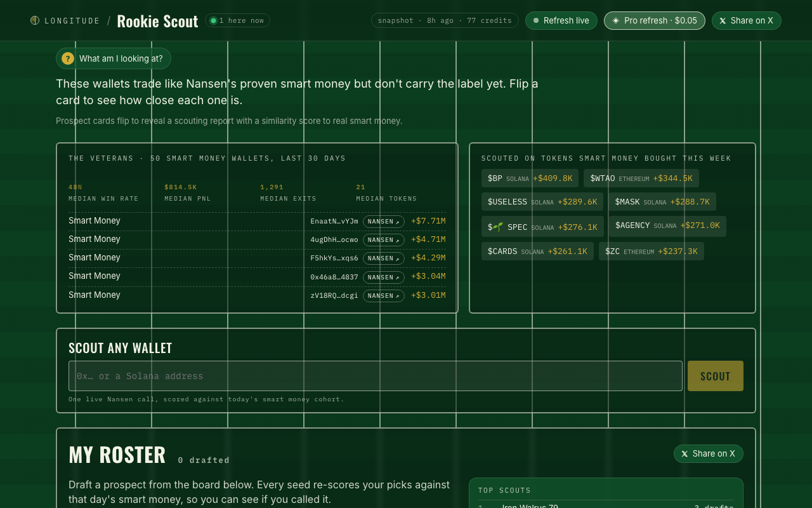Open the Nansen link for EnaatN…vYJm
812x508 pixels.
pyautogui.click(x=384, y=222)
